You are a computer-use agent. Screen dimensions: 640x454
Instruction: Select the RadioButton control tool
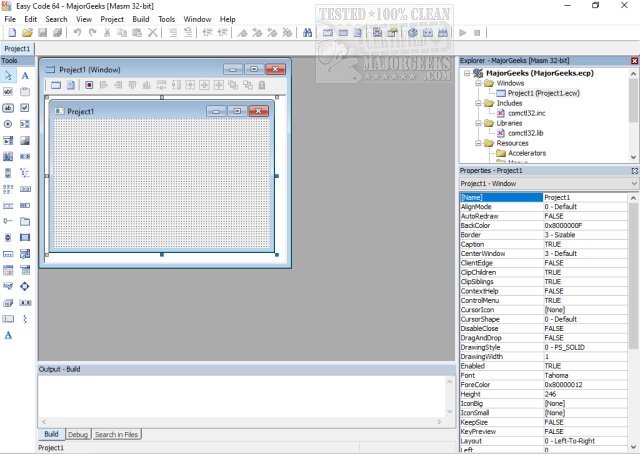(x=9, y=123)
